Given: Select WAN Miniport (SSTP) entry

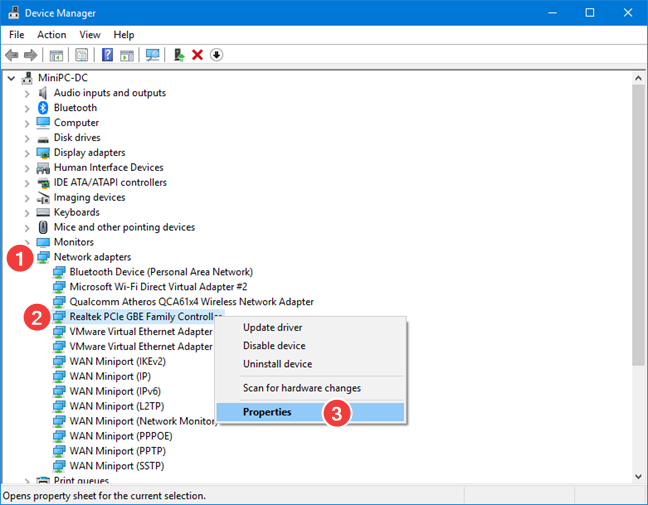Looking at the screenshot, I should 116,466.
